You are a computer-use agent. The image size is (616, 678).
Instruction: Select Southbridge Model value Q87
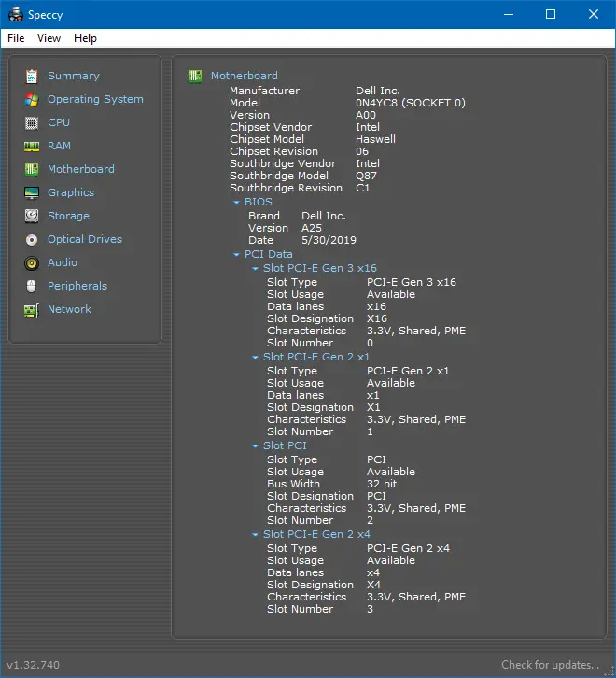pos(366,176)
